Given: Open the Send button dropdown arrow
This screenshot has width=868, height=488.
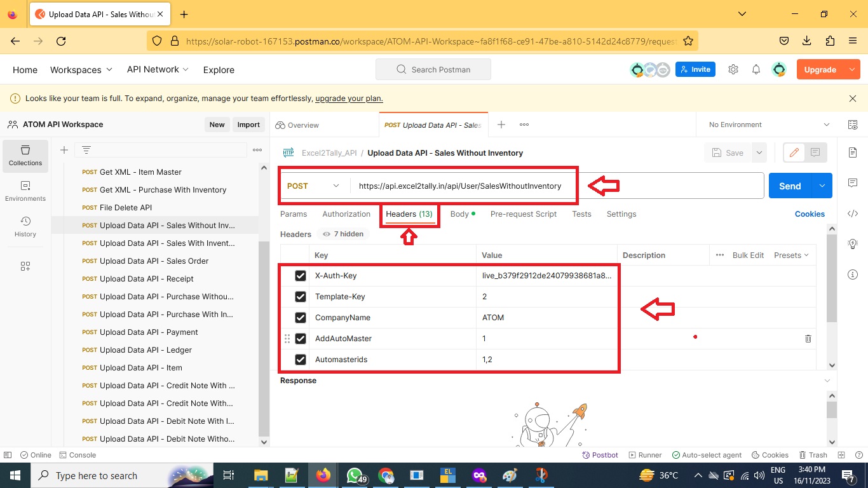Looking at the screenshot, I should click(822, 186).
